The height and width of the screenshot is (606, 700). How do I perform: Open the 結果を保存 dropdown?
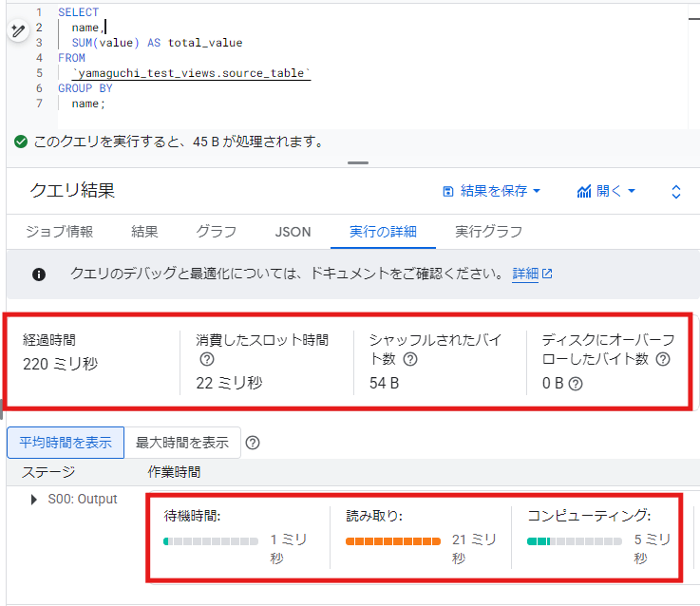(491, 191)
